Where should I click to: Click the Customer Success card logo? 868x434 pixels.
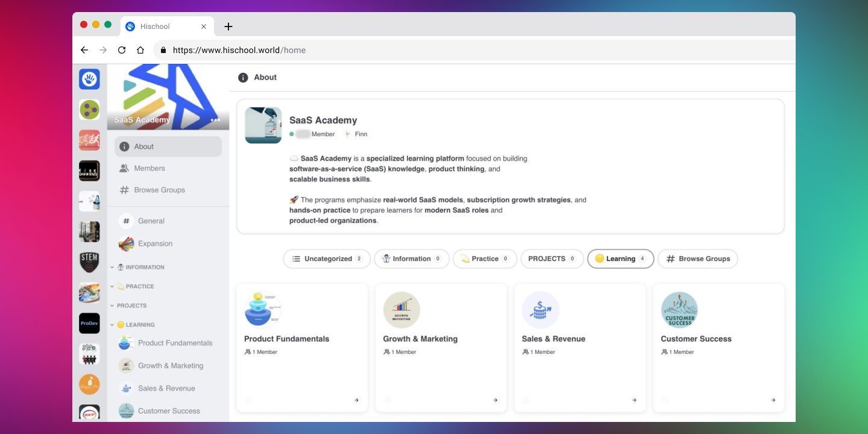(x=679, y=310)
